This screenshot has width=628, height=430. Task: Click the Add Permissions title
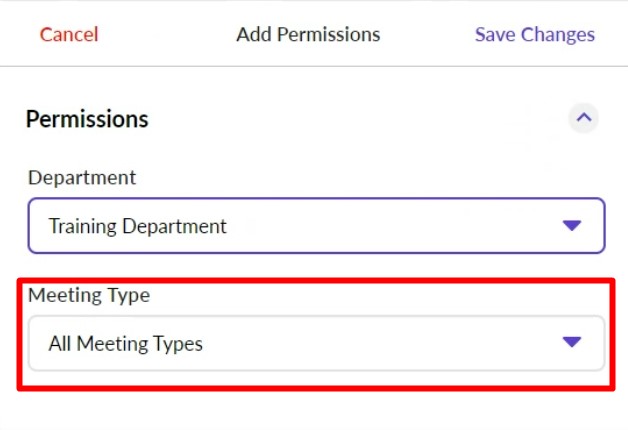pos(308,35)
